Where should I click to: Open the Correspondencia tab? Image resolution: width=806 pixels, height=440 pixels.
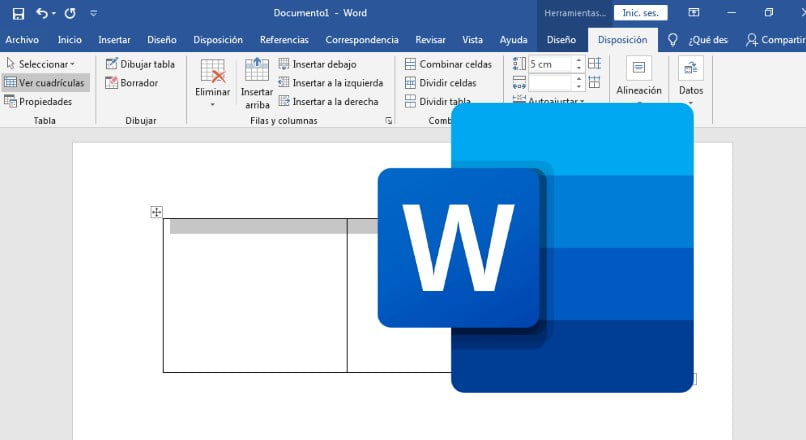[362, 40]
